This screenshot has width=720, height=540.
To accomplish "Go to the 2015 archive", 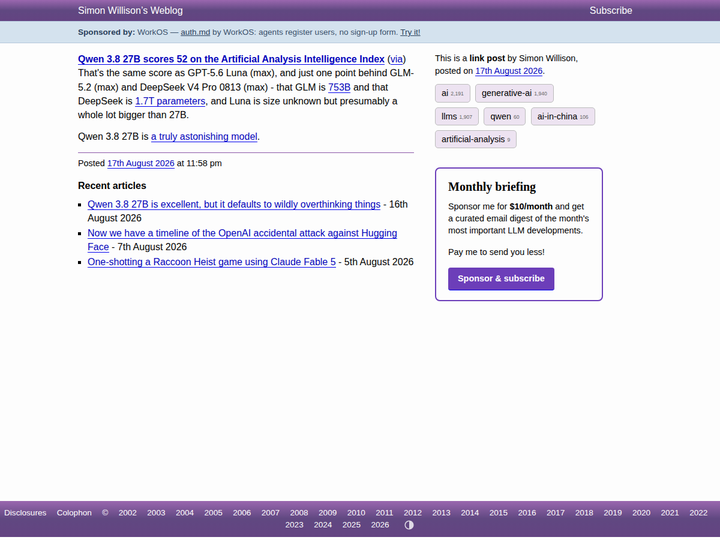I will [498, 513].
